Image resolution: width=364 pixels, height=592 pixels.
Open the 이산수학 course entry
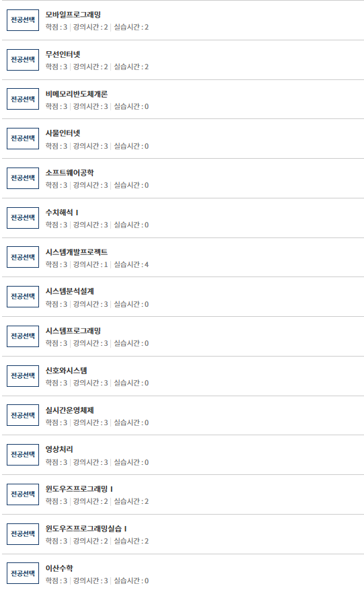click(x=59, y=568)
